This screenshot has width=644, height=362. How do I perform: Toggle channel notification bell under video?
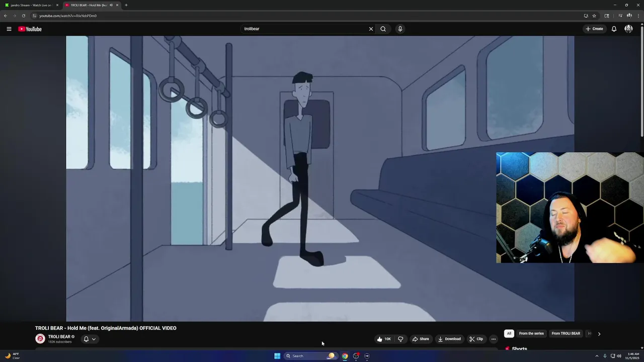(86, 339)
